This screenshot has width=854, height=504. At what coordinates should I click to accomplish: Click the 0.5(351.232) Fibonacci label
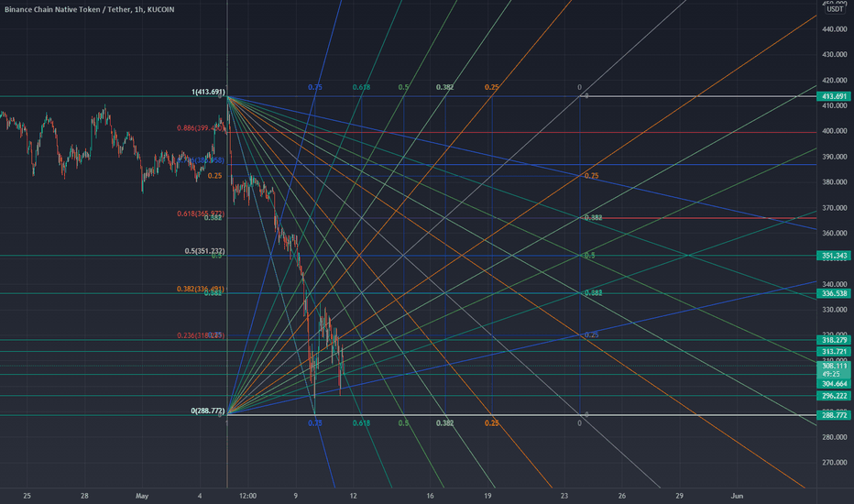204,251
